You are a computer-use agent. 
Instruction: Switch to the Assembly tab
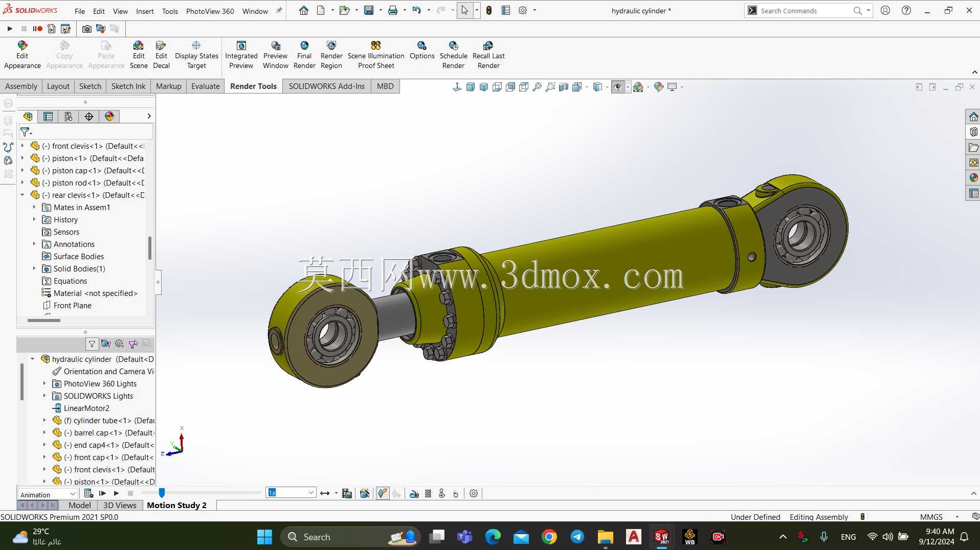coord(21,86)
